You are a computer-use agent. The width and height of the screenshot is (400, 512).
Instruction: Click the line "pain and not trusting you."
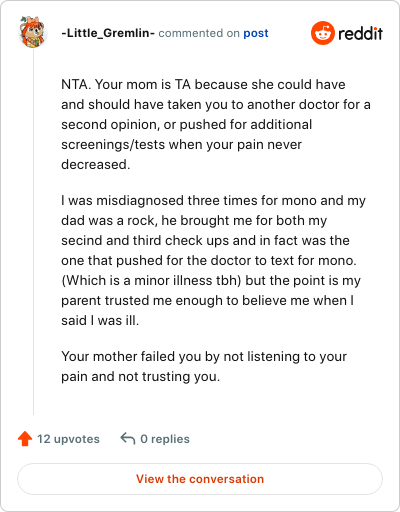click(140, 377)
